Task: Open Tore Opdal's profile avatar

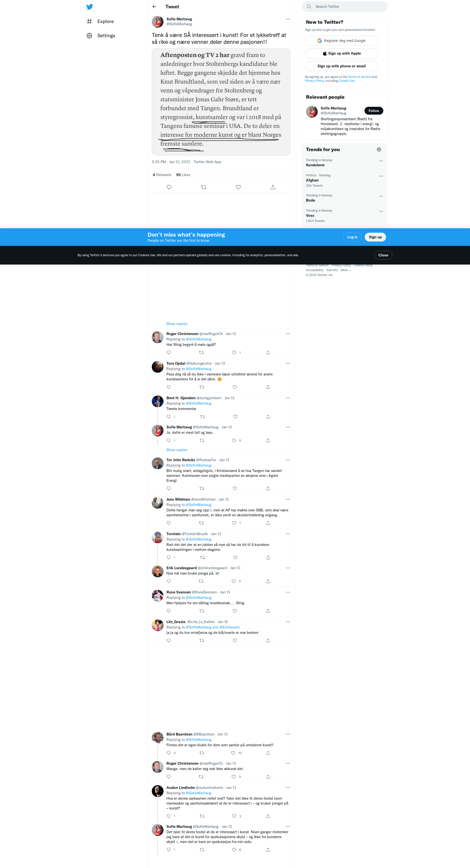Action: [158, 367]
